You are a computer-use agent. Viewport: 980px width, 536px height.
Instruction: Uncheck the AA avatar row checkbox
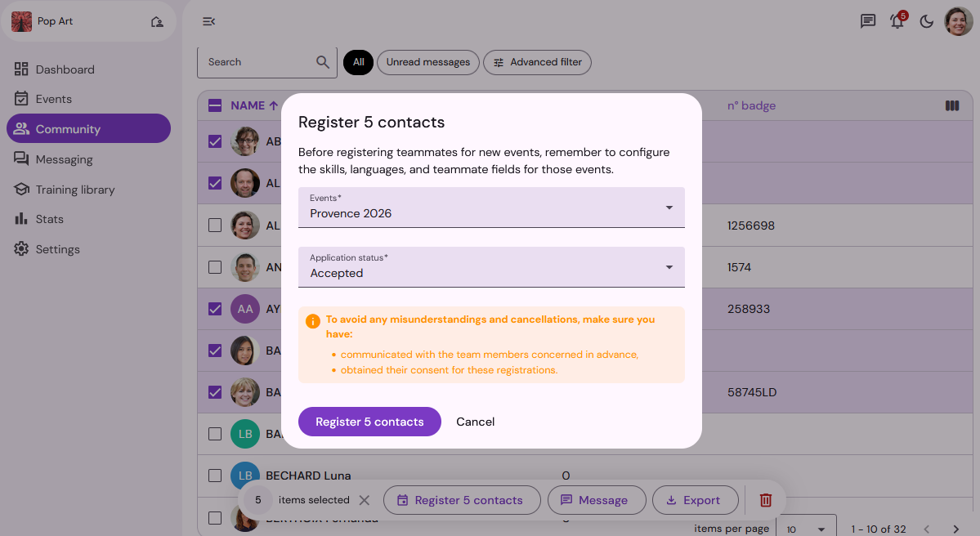tap(215, 309)
